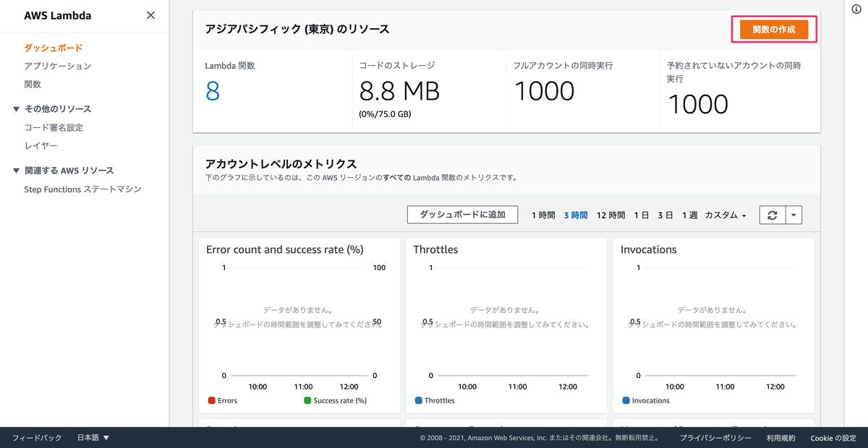The image size is (868, 448).
Task: Open the info panel icon
Action: [856, 9]
